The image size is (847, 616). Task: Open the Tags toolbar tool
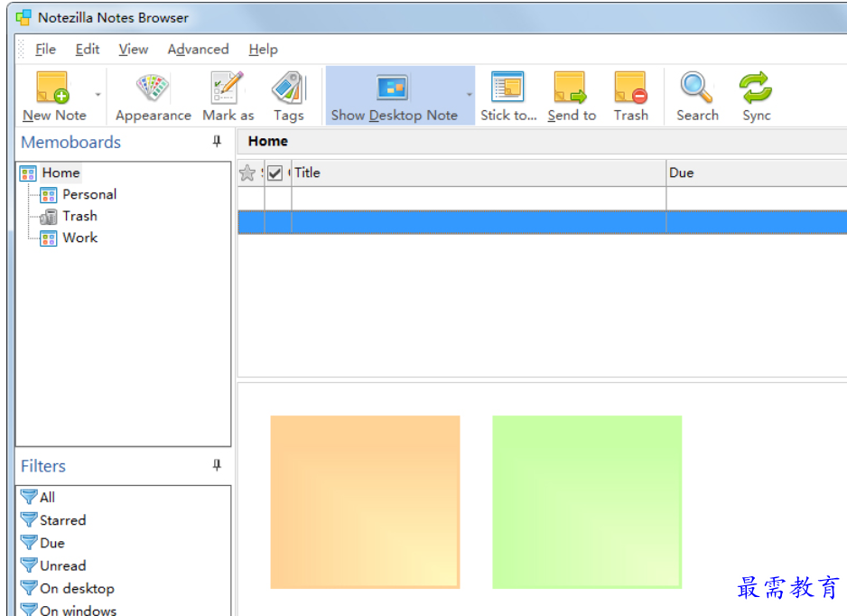coord(289,88)
